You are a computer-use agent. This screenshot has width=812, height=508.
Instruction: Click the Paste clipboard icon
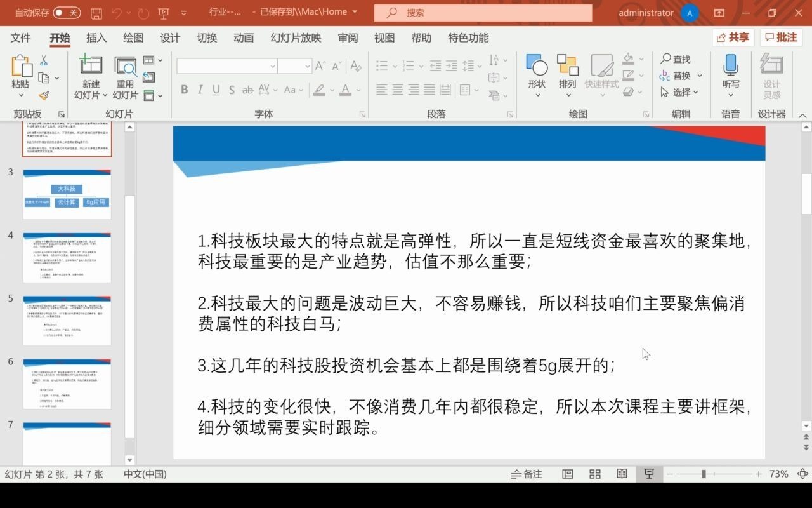[x=21, y=66]
